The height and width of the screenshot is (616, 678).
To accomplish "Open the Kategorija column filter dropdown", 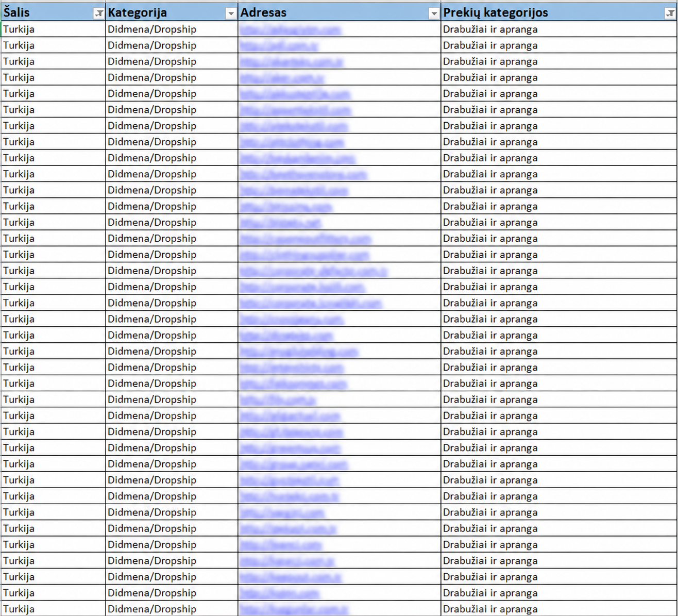I will [231, 14].
